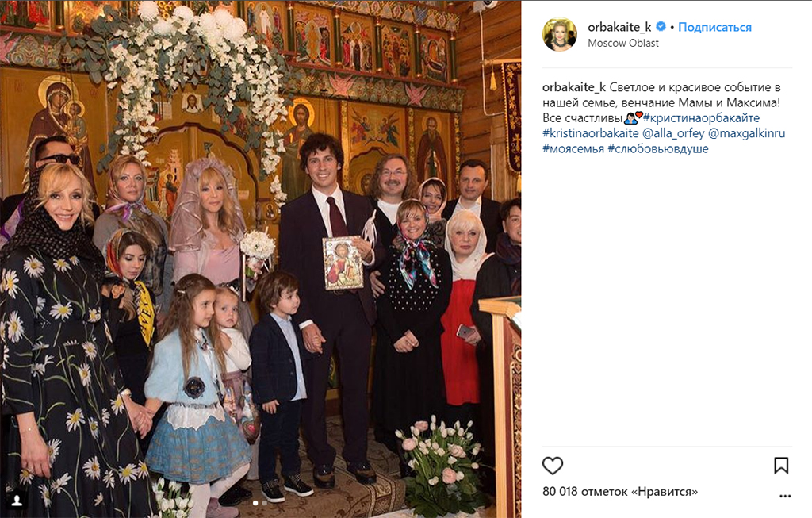Open hashtag #слюбовьювдуше

[x=657, y=148]
